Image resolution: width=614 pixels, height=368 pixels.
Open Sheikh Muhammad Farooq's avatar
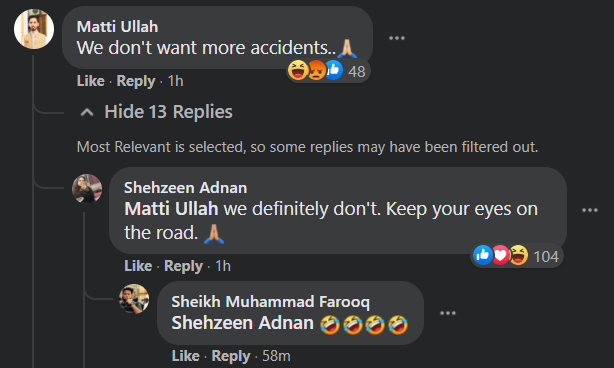134,299
